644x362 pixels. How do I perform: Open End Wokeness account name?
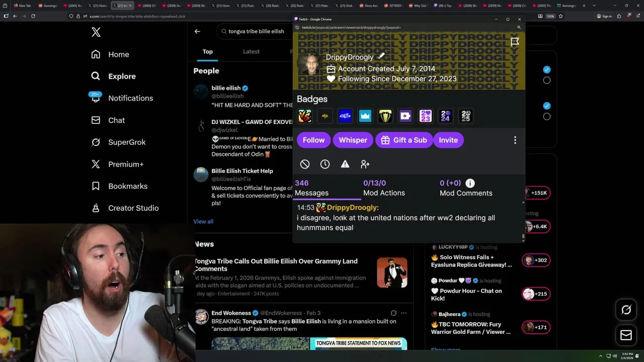pos(231,313)
